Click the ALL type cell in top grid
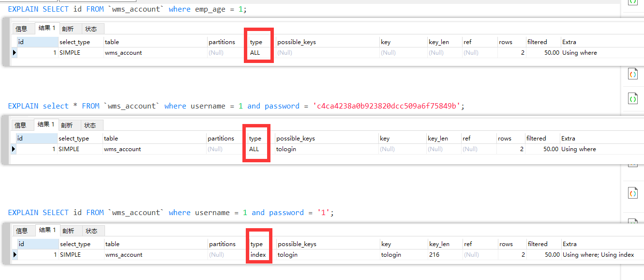Screen dimensions: 644x280 click(x=255, y=52)
